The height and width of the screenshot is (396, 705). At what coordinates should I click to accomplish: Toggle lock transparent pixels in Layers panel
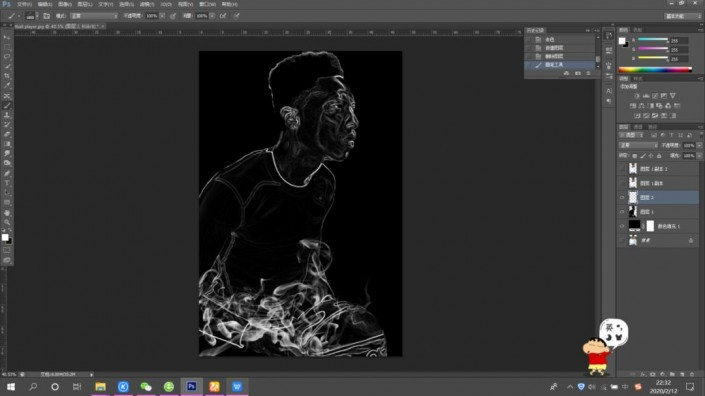pyautogui.click(x=634, y=156)
